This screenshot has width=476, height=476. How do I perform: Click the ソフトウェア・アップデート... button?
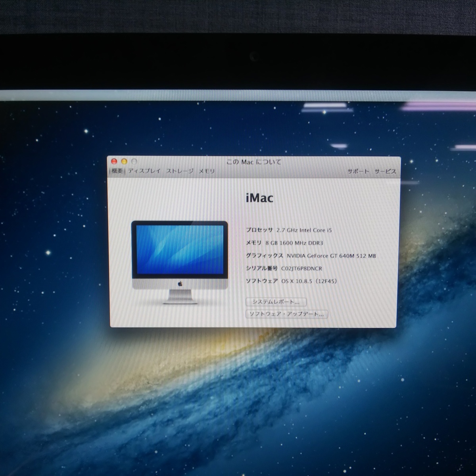[287, 314]
